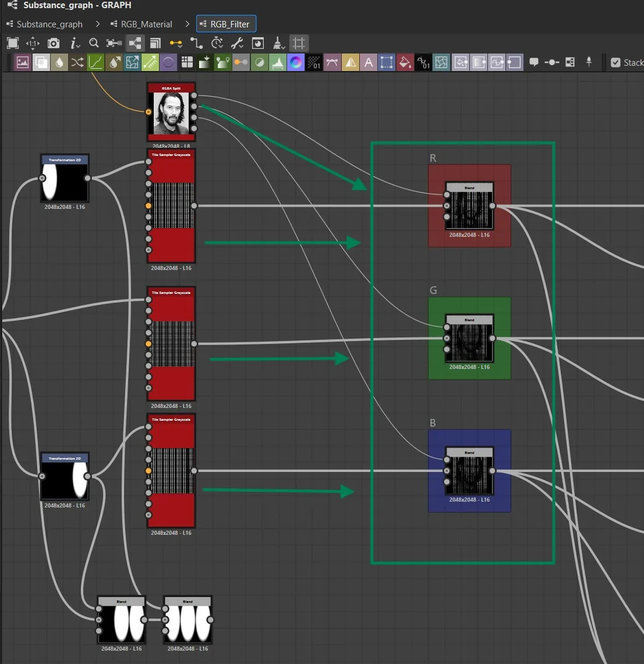Viewport: 644px width, 664px height.
Task: Add a Blur node from toolbar
Action: tap(59, 63)
